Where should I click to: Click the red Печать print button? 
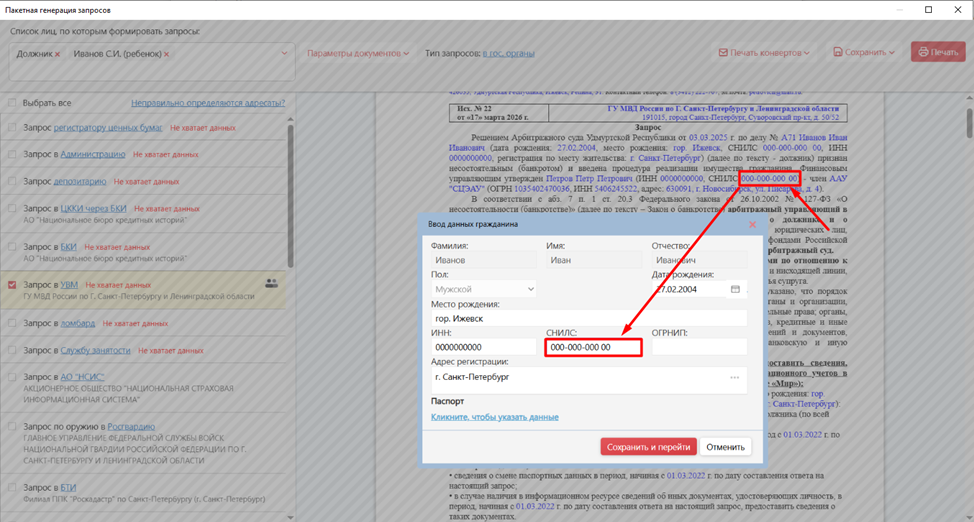click(x=937, y=52)
